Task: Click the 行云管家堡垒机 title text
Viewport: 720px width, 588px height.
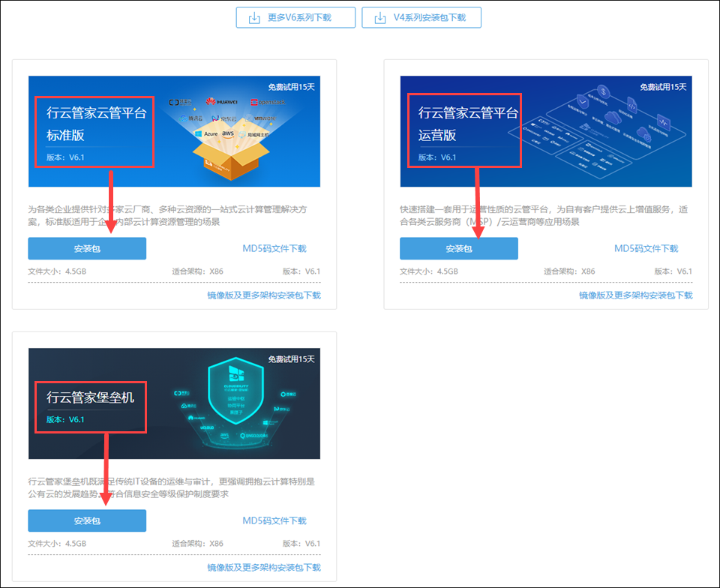Action: tap(90, 397)
